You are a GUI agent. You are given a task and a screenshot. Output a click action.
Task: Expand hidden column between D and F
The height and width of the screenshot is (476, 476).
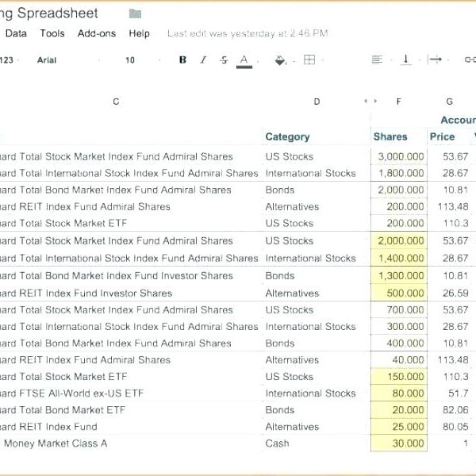pos(370,102)
